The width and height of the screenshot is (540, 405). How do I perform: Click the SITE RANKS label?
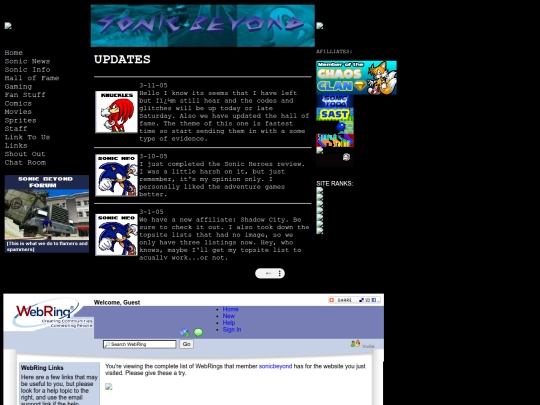tap(335, 184)
